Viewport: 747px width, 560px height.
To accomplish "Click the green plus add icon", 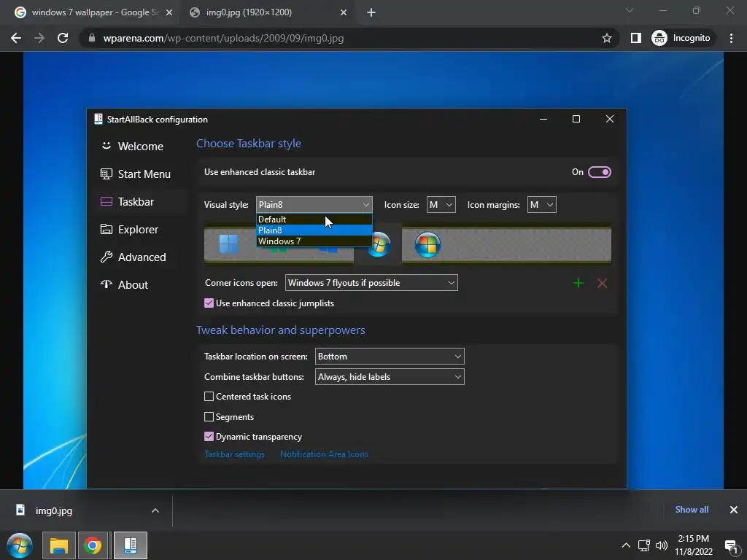I will [x=578, y=284].
